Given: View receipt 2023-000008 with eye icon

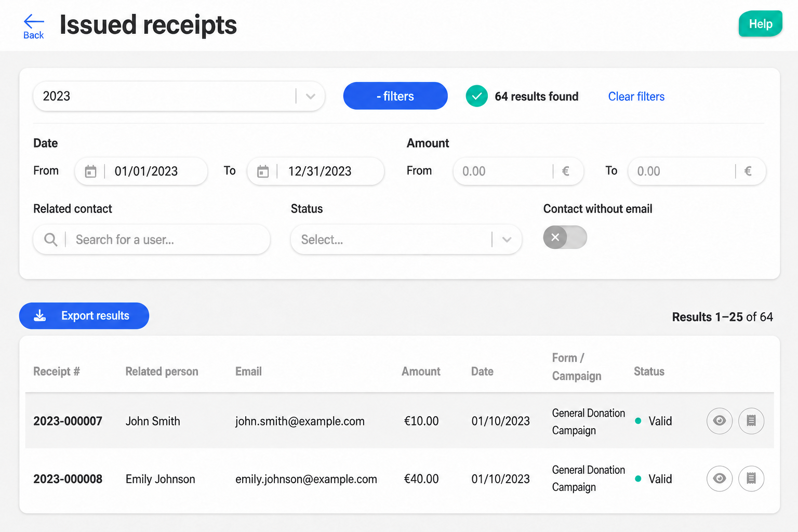Looking at the screenshot, I should 720,478.
